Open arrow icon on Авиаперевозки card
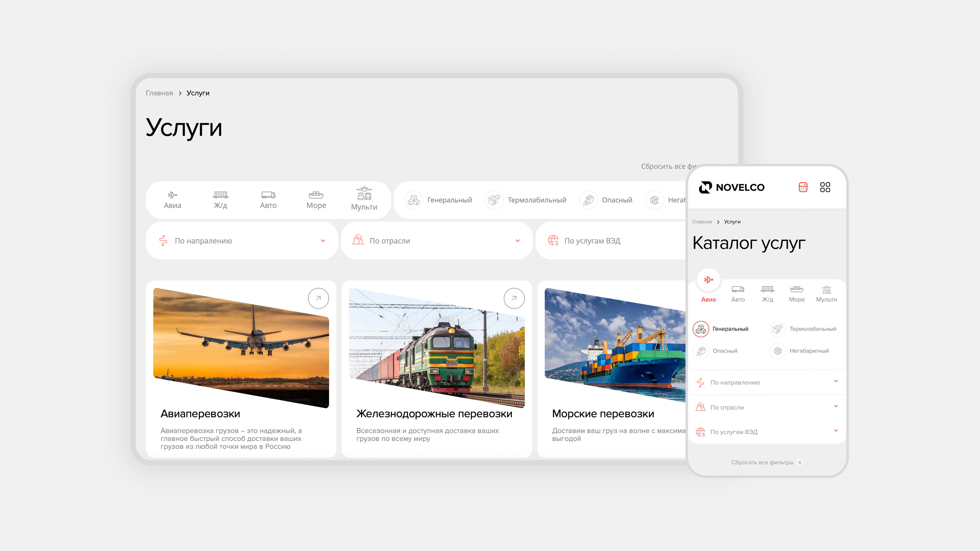 pyautogui.click(x=318, y=298)
